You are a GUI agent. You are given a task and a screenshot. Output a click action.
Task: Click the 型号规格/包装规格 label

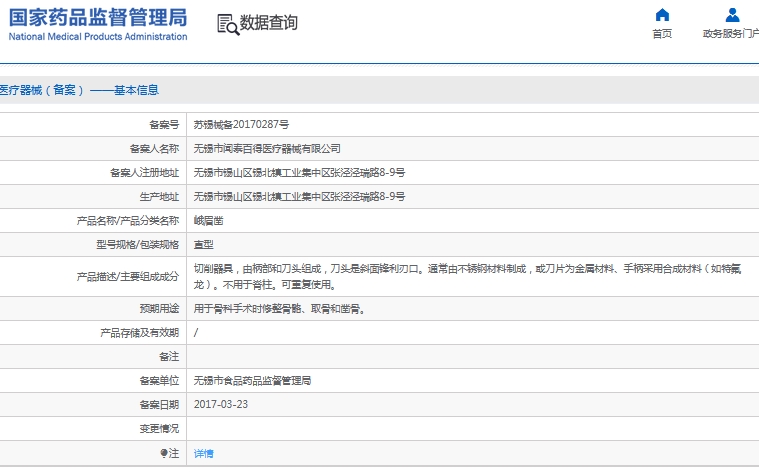(137, 244)
